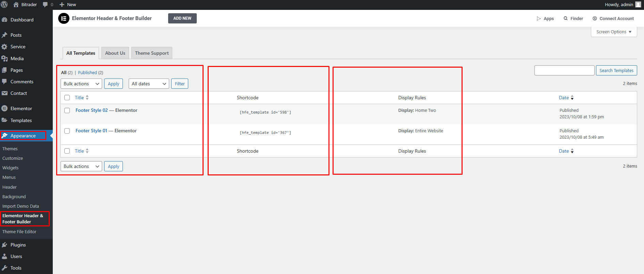Click the Media icon in sidebar

4,58
